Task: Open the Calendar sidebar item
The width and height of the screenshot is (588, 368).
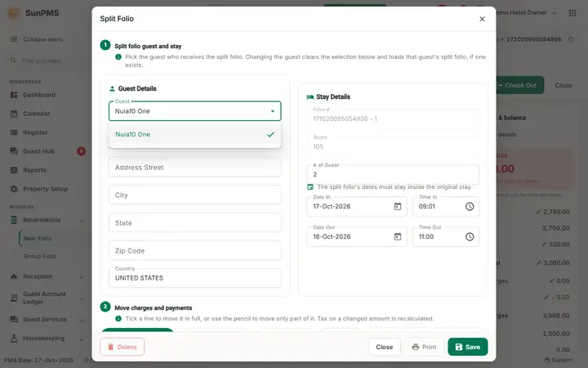Action: [37, 114]
